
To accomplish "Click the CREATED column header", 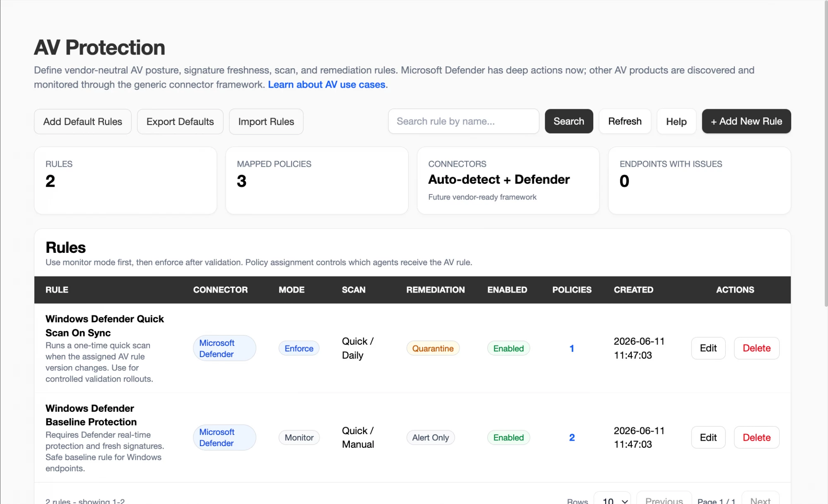I will (x=633, y=290).
